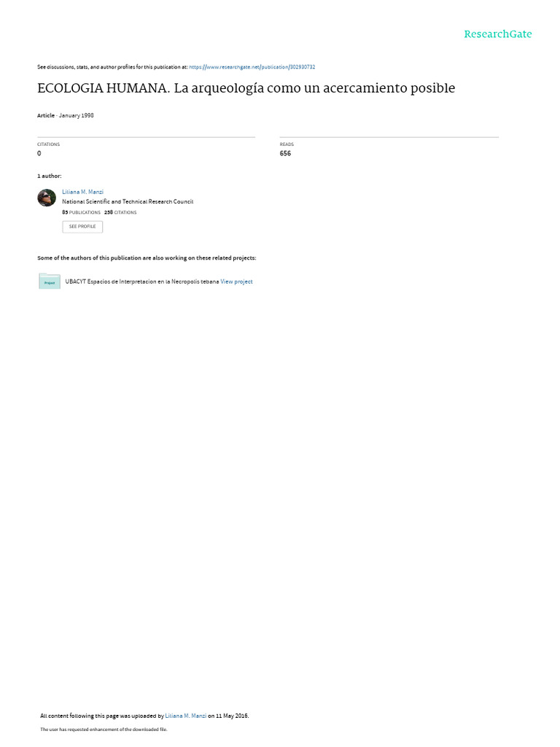Viewport: 560px width, 747px height.
Task: Click UBACYT Espacios de Interpretacion project title
Action: tap(142, 282)
